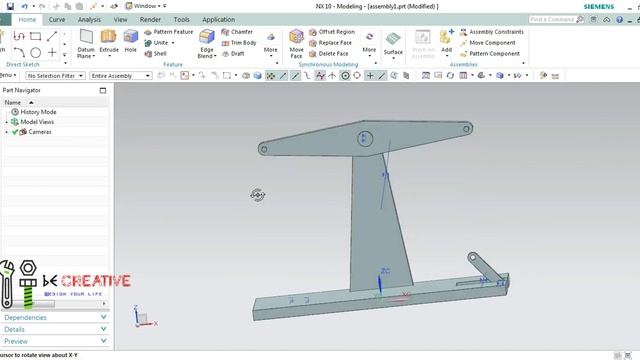This screenshot has height=360, width=640.
Task: Click the Delete Face command
Action: [329, 53]
